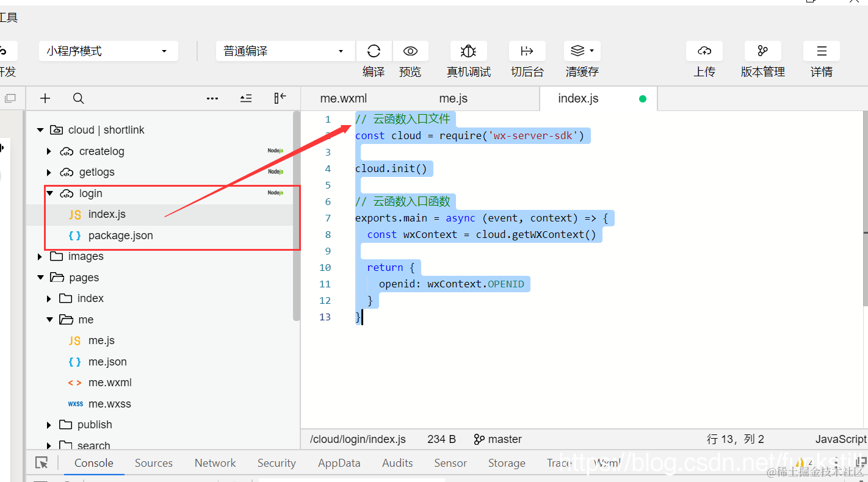This screenshot has height=482, width=868.
Task: Collapse the me folder
Action: click(50, 320)
